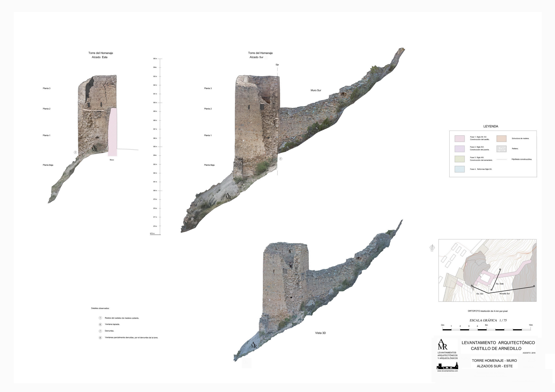Click circled 7 marker left of Alzado Este
This screenshot has width=555, height=392.
(x=75, y=152)
